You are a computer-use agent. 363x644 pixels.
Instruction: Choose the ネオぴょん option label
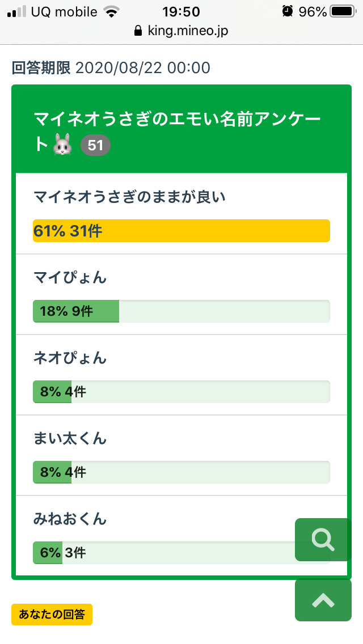[70, 358]
